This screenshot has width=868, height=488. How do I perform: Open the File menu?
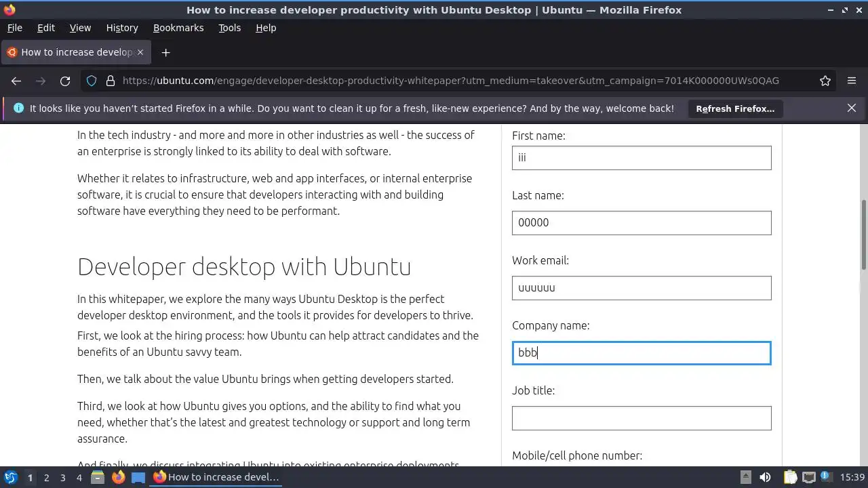click(14, 28)
